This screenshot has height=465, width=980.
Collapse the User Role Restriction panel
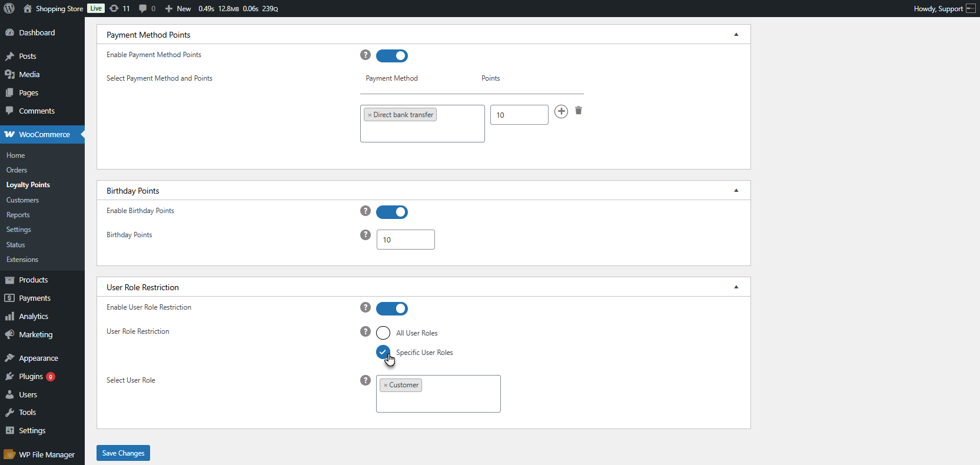click(x=736, y=287)
